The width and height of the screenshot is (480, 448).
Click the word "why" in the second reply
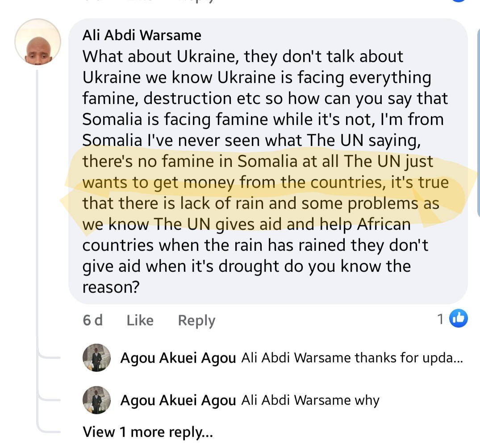[x=367, y=400]
